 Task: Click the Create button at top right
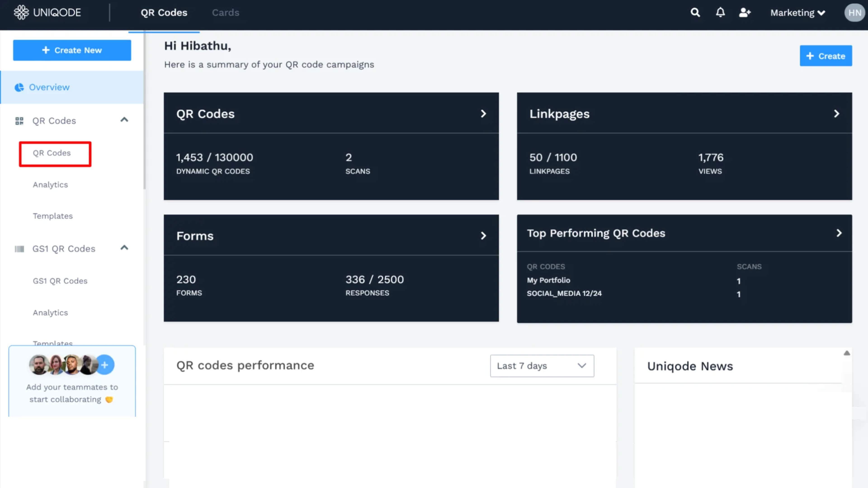[x=826, y=56]
